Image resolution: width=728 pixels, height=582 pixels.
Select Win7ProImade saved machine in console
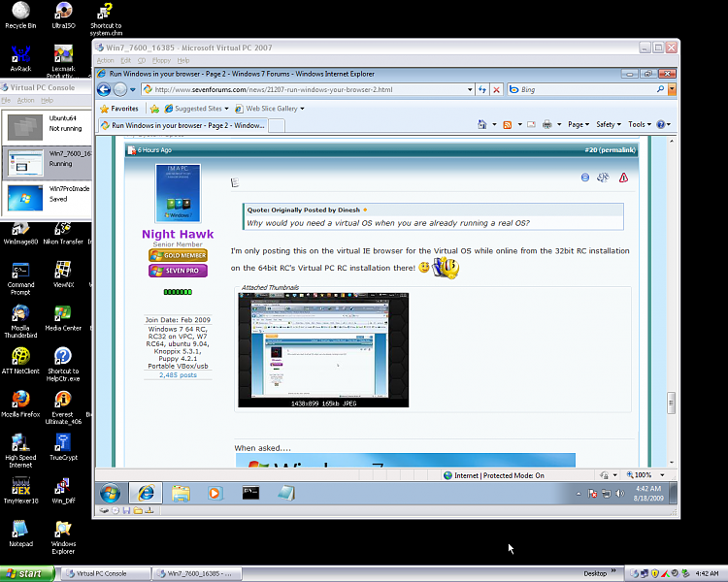[x=47, y=197]
